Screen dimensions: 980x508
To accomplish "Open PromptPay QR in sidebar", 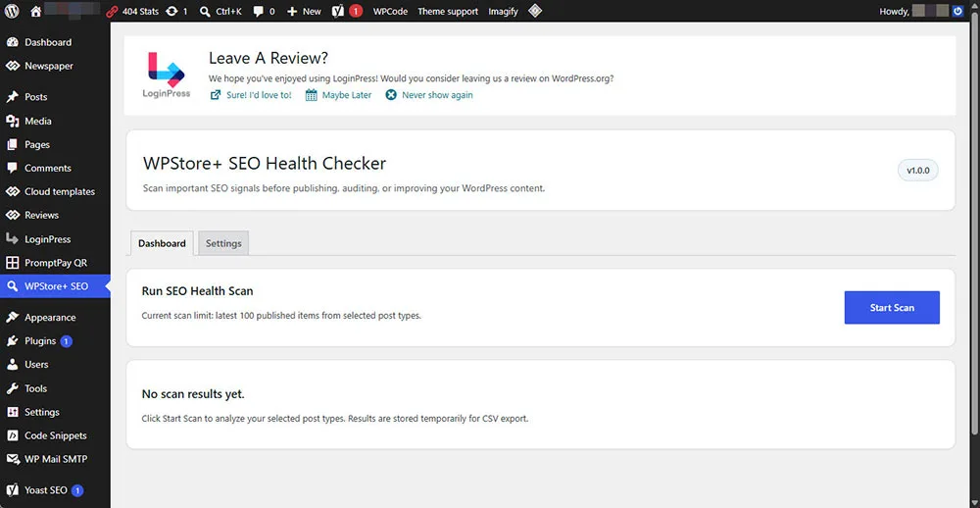I will tap(55, 263).
